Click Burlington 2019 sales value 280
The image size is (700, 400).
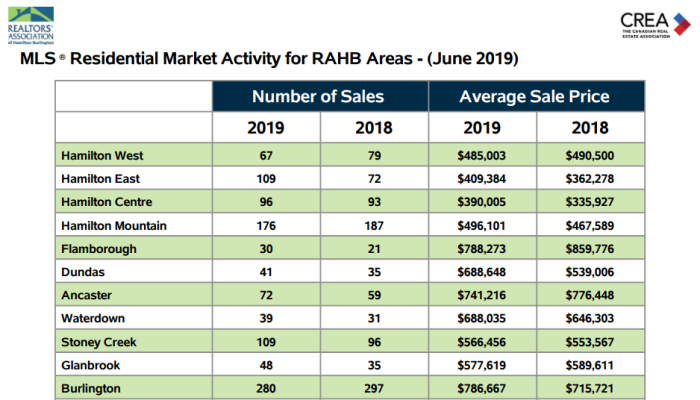265,386
